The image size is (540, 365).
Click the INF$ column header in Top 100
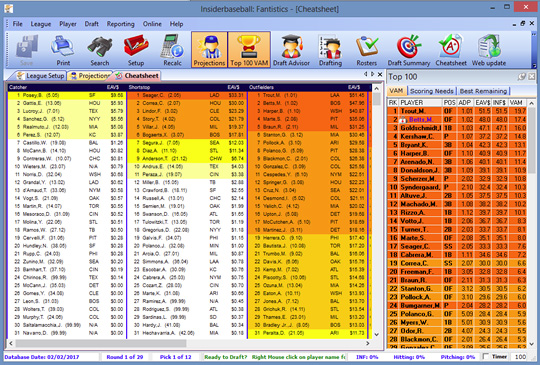pos(499,103)
